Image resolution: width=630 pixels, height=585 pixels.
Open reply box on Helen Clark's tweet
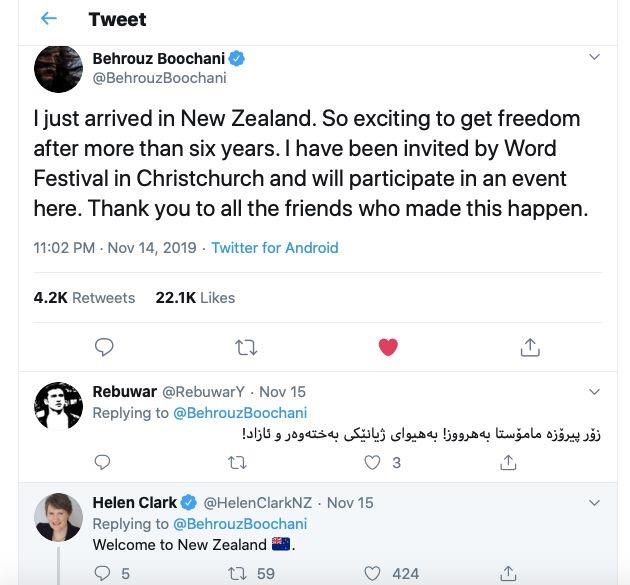tap(102, 573)
